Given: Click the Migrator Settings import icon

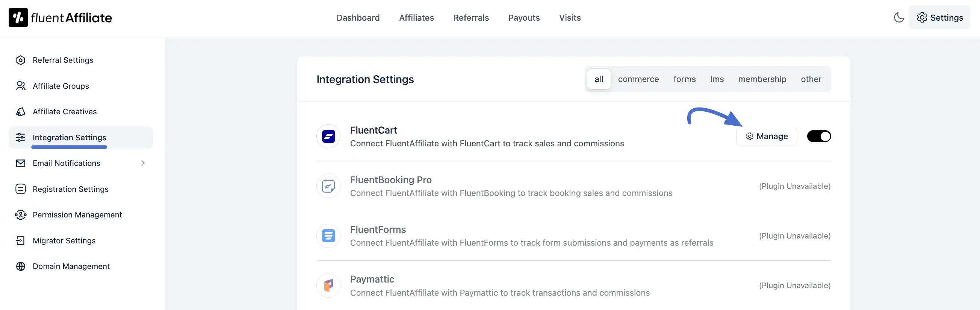Looking at the screenshot, I should tap(21, 241).
